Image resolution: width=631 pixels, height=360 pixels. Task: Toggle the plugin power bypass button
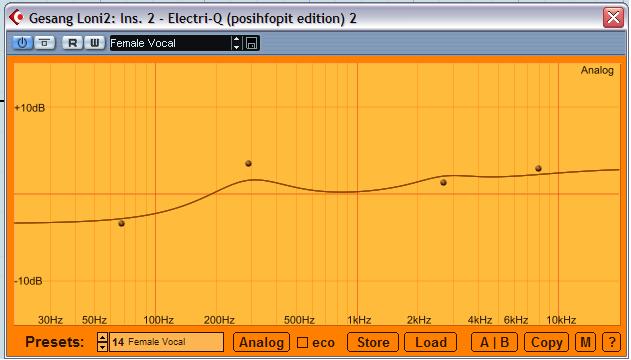click(x=22, y=43)
